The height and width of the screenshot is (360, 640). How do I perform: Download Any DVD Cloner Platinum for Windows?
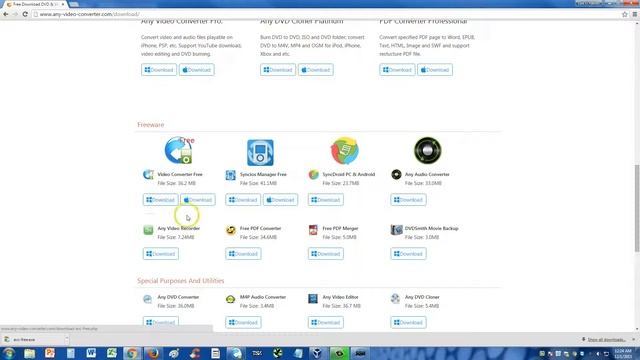point(278,70)
